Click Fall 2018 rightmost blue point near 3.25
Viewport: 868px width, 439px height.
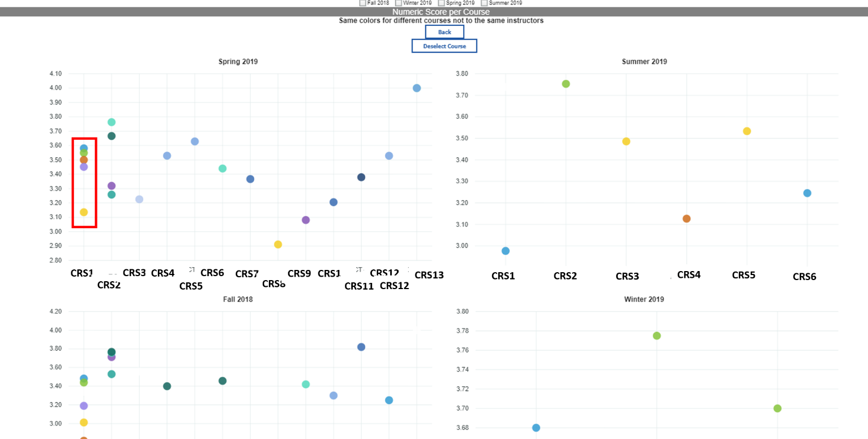pos(389,400)
